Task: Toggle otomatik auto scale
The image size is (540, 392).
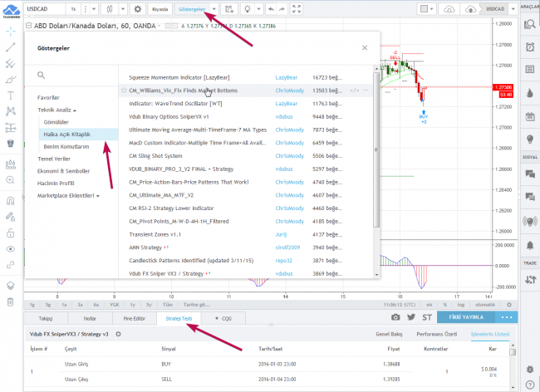Action: tap(485, 305)
